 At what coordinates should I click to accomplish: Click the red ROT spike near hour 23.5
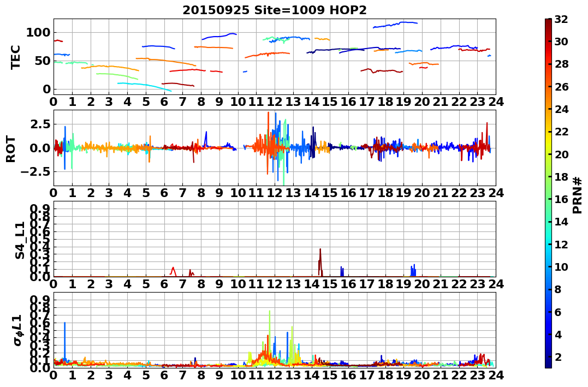click(487, 137)
